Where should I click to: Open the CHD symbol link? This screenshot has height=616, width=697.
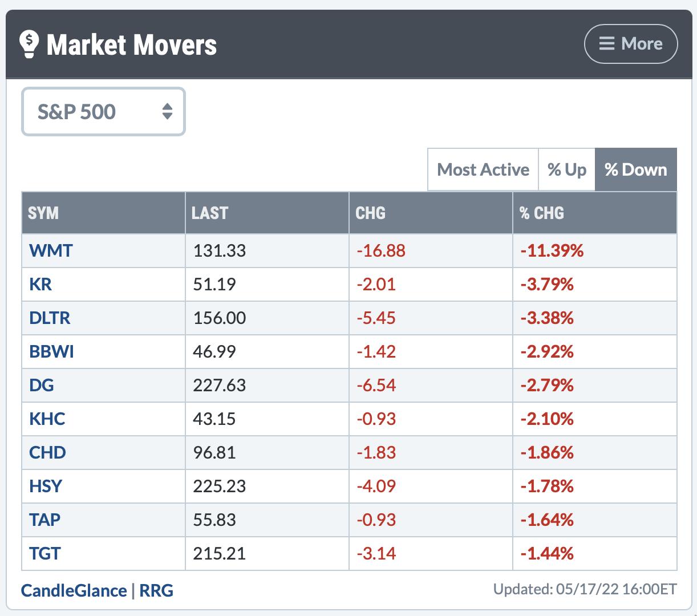[47, 452]
